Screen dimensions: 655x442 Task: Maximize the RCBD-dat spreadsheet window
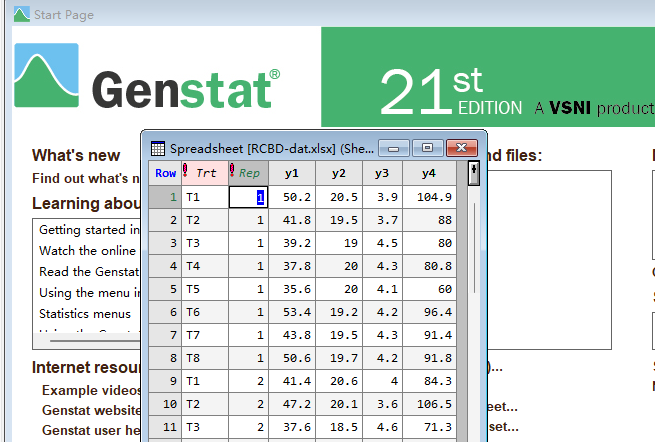tap(427, 148)
